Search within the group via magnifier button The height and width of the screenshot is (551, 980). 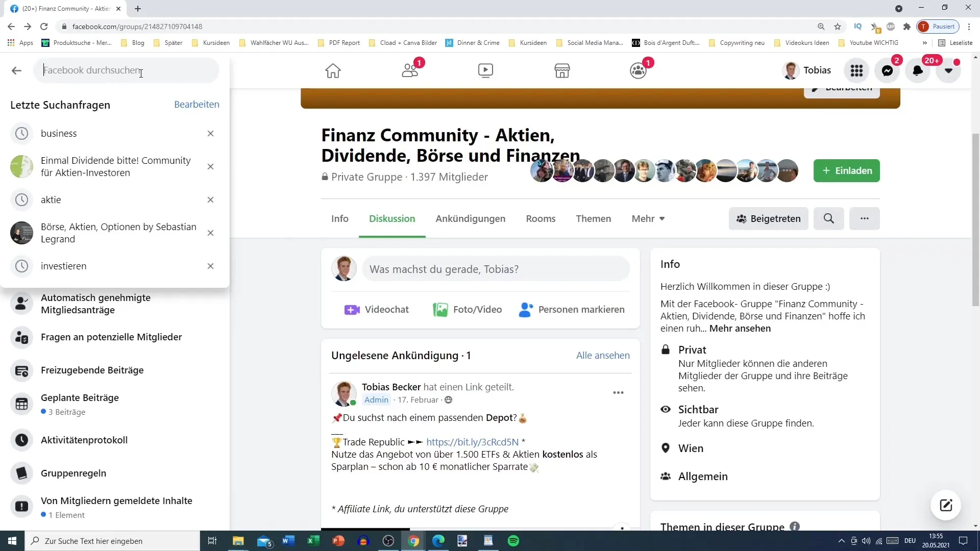(x=828, y=218)
